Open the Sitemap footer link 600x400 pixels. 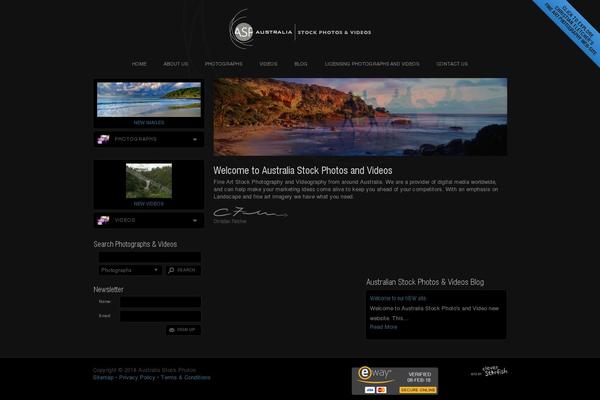coord(103,377)
